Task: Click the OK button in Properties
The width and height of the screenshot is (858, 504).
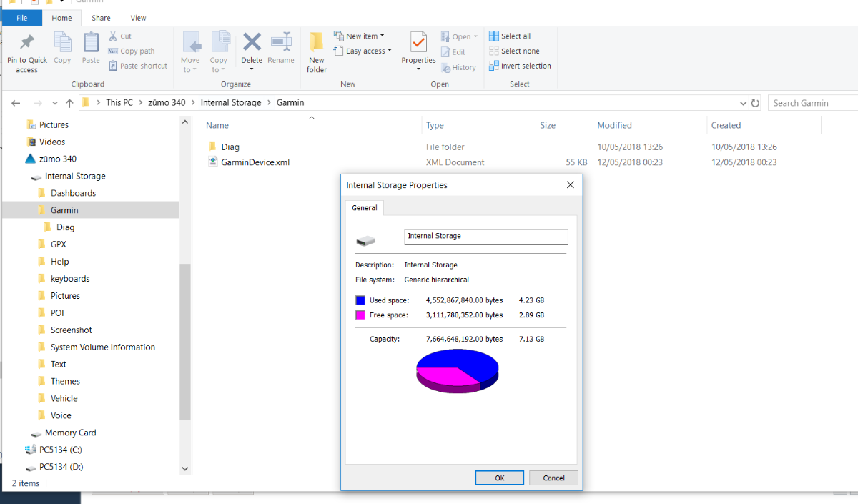Action: pyautogui.click(x=500, y=478)
